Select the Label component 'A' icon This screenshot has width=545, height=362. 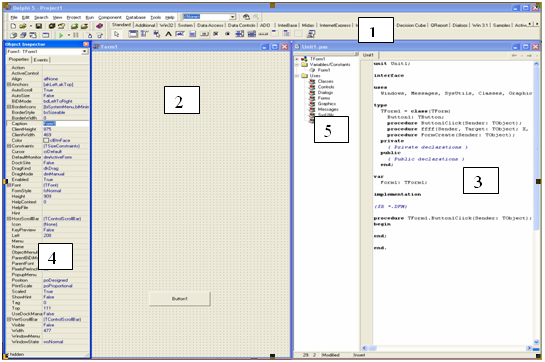click(x=168, y=34)
